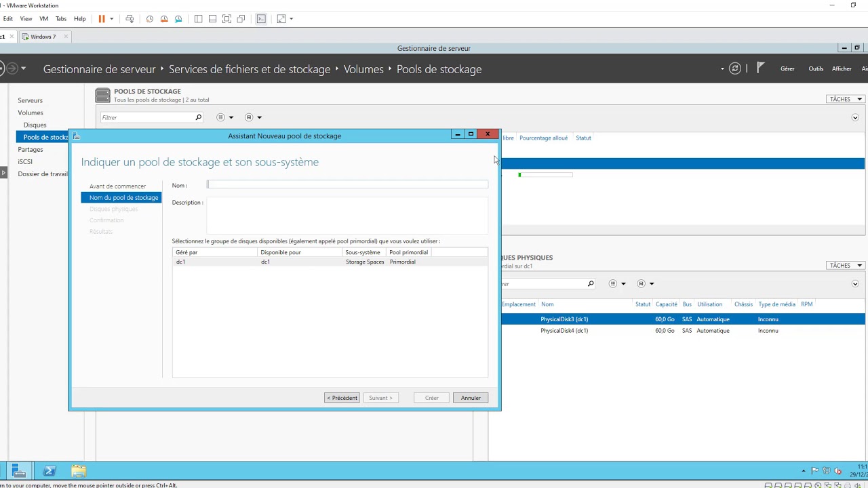The height and width of the screenshot is (488, 868).
Task: Select Serveurs in the left navigation
Action: pos(30,100)
